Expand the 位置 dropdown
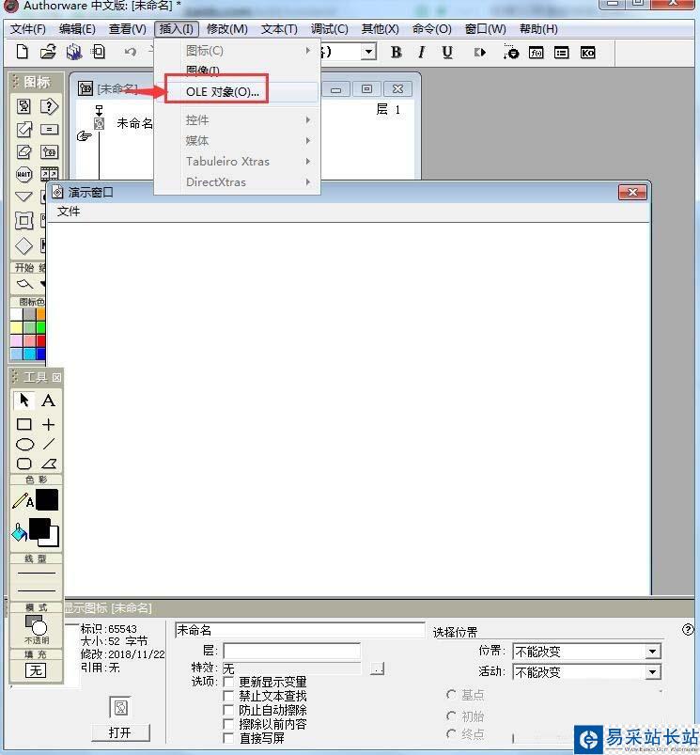 point(652,652)
